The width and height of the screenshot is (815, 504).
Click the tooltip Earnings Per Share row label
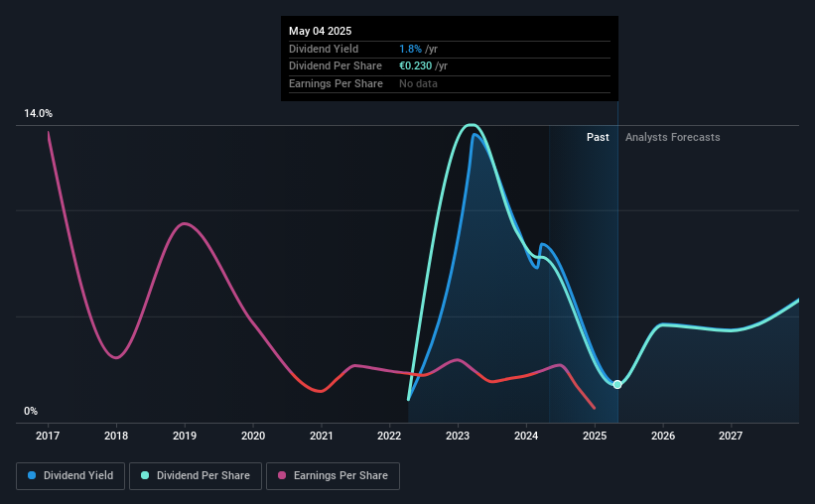(336, 83)
